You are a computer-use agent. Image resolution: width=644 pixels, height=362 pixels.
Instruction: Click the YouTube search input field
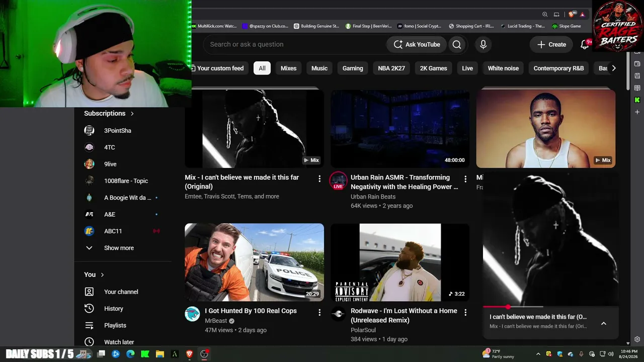click(294, 44)
